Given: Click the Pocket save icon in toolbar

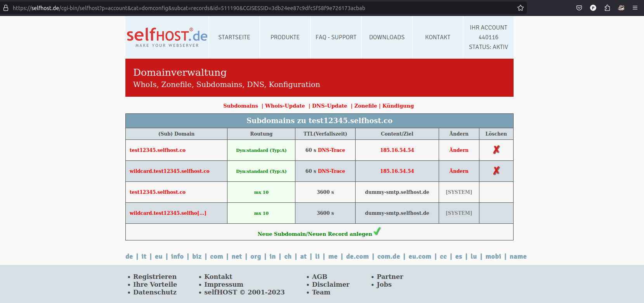Looking at the screenshot, I should [579, 8].
